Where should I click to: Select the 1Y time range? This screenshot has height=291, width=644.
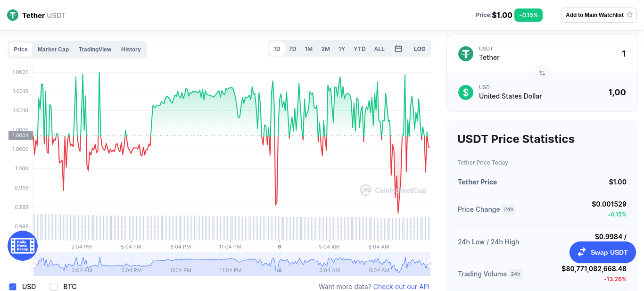[342, 49]
